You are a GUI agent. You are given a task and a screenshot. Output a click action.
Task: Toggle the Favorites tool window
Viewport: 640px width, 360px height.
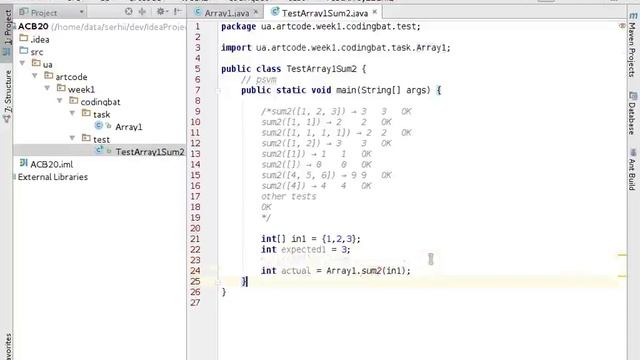7,346
